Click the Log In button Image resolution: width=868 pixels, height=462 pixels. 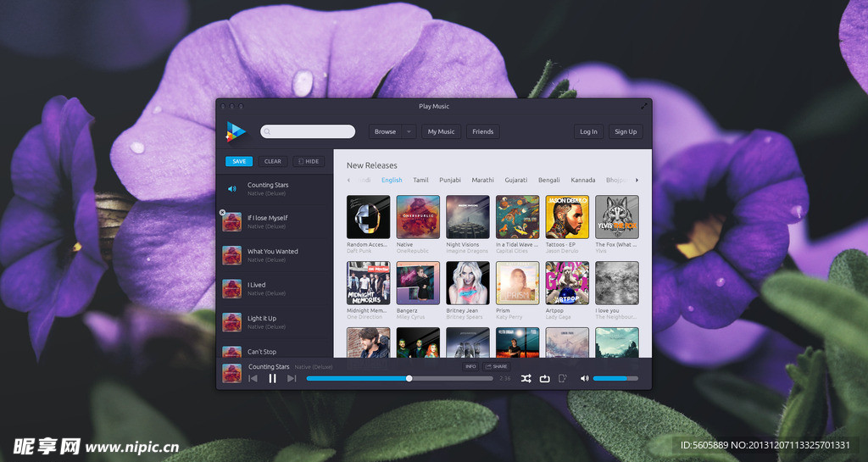(x=588, y=131)
